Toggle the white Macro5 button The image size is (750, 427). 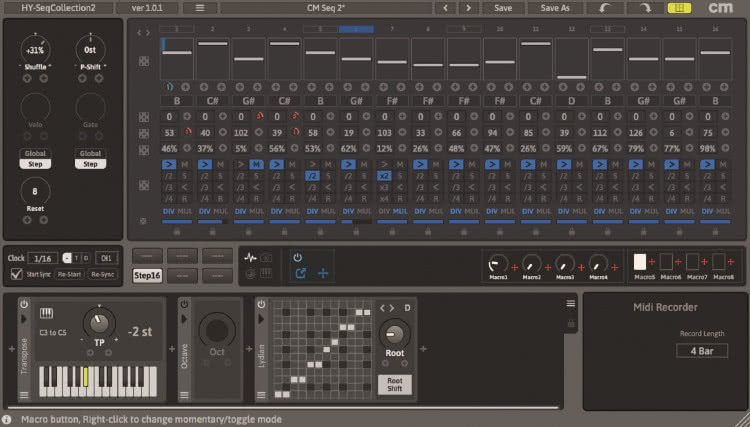(640, 261)
